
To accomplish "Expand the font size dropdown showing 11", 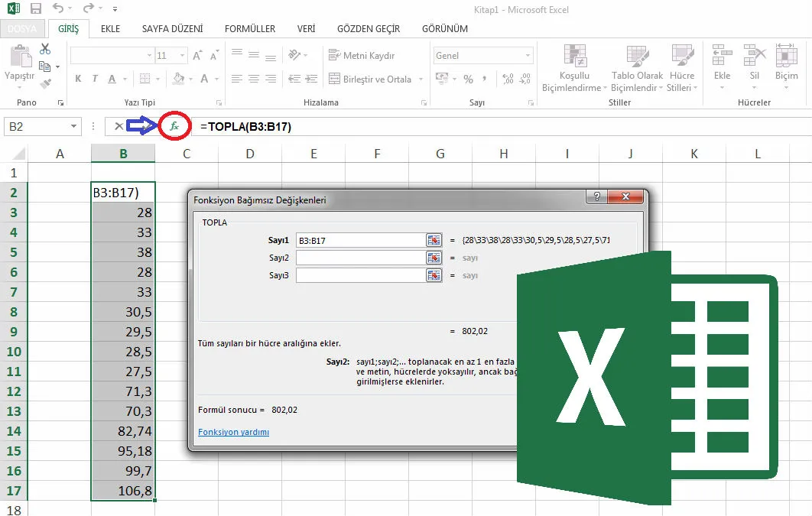I will click(x=184, y=56).
